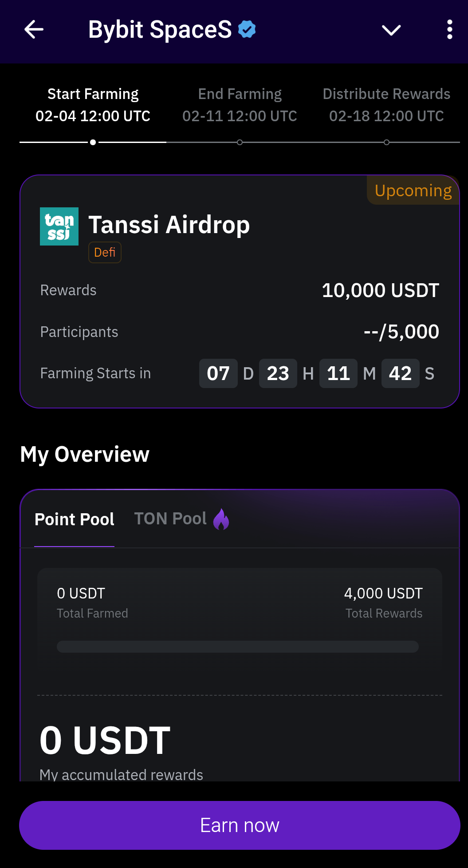Tap the back arrow icon

(34, 30)
